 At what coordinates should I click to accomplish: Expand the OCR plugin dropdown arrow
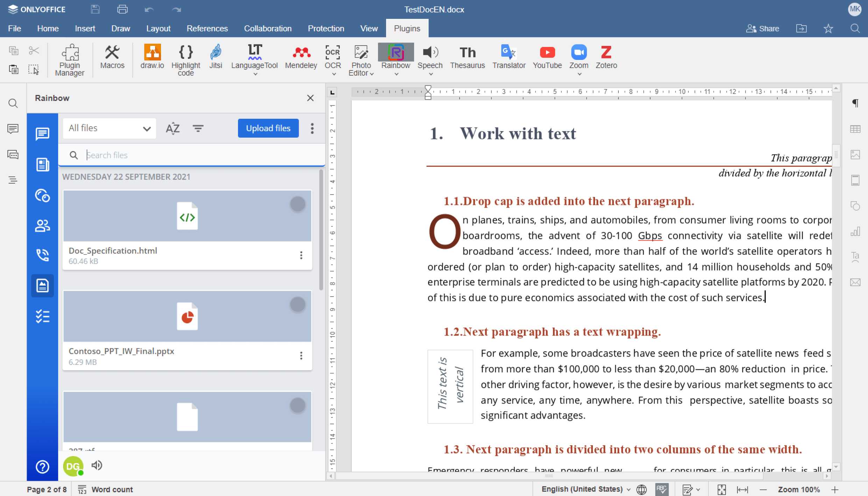(334, 74)
